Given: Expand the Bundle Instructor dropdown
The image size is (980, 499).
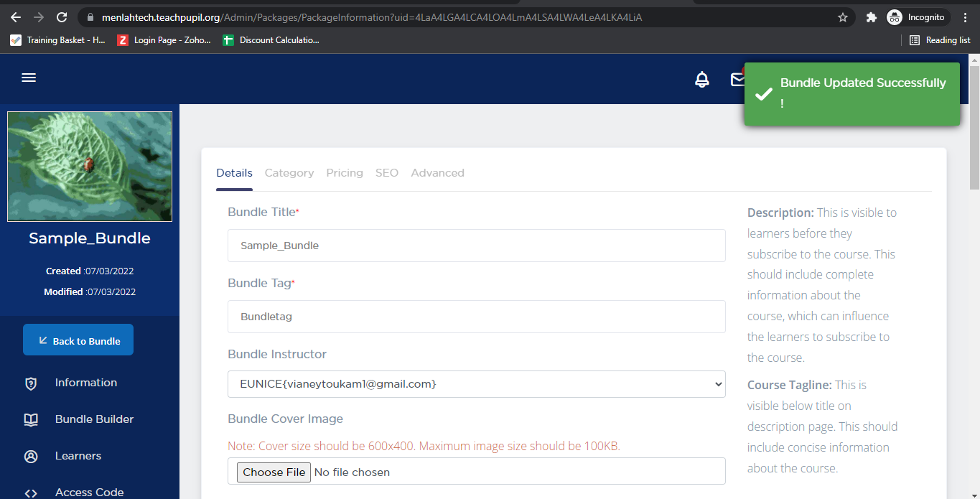Looking at the screenshot, I should (x=476, y=384).
